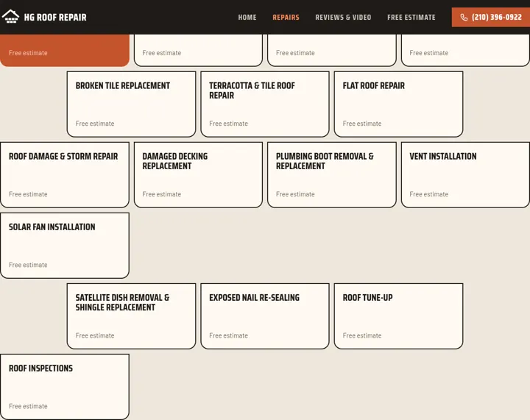530x420 pixels.
Task: Click Free estimate under Solar Fan Installation
Action: (28, 265)
